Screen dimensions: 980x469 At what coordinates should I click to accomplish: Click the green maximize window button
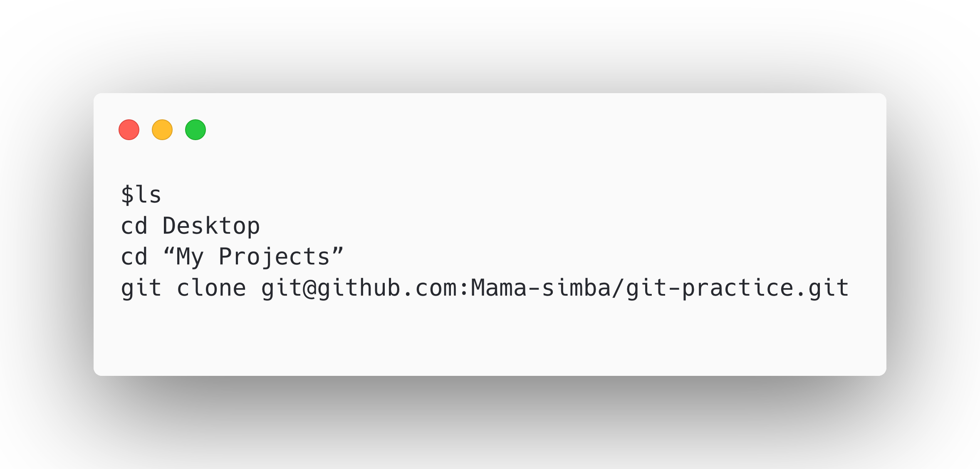click(x=196, y=130)
